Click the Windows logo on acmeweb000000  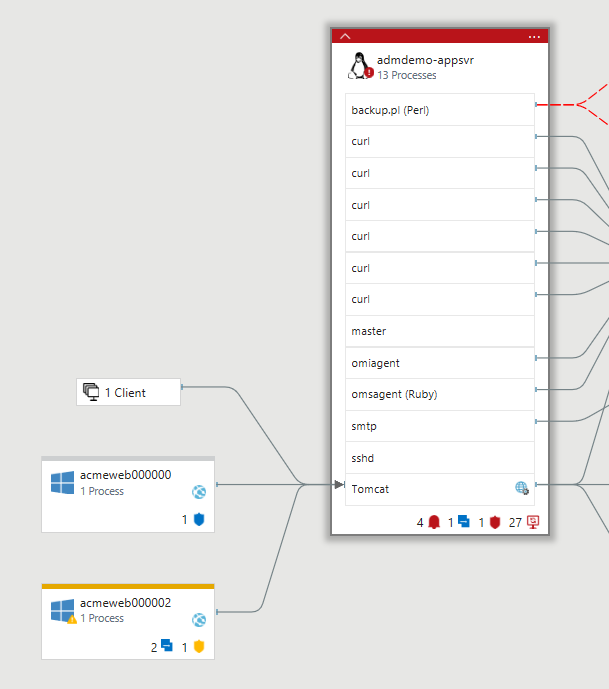(62, 483)
